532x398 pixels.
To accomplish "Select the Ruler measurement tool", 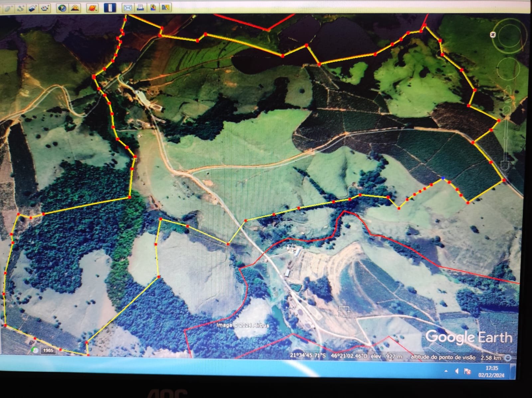I will pyautogui.click(x=110, y=8).
